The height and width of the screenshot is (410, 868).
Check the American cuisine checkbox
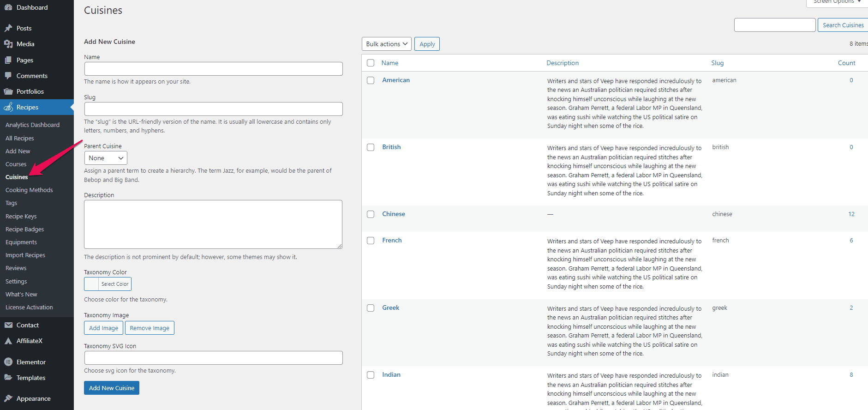tap(371, 80)
